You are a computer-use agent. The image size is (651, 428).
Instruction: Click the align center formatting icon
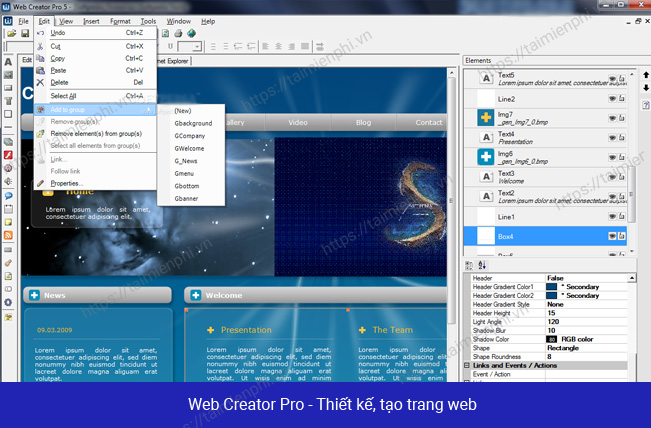[x=279, y=46]
